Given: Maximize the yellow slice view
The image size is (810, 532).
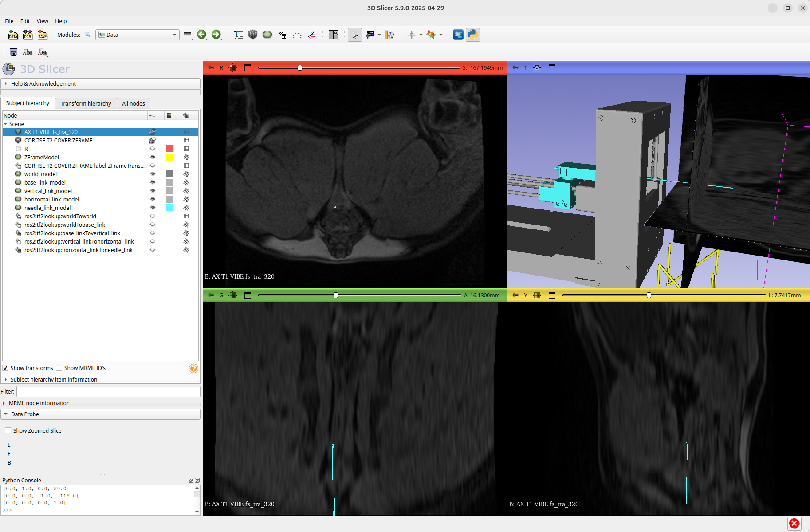Looking at the screenshot, I should point(552,296).
